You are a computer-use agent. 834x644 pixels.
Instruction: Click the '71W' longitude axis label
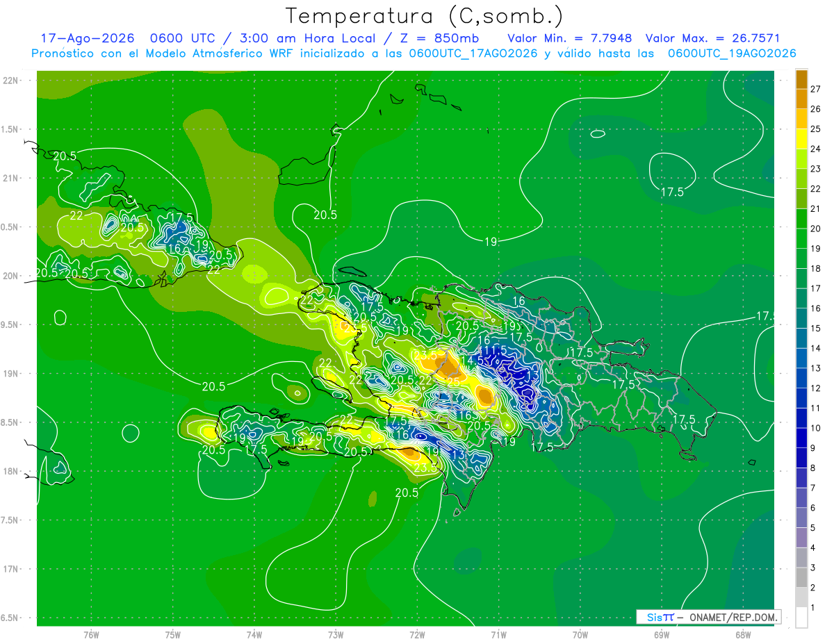click(x=498, y=634)
